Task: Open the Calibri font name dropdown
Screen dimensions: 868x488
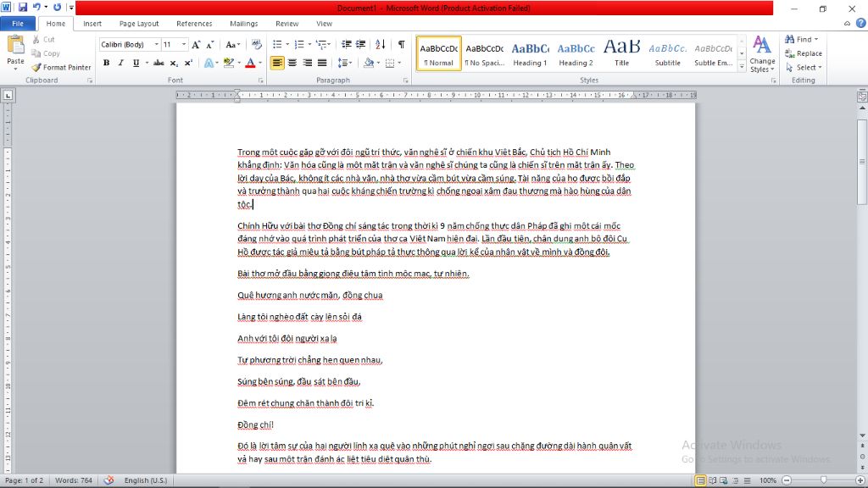Action: (x=153, y=44)
